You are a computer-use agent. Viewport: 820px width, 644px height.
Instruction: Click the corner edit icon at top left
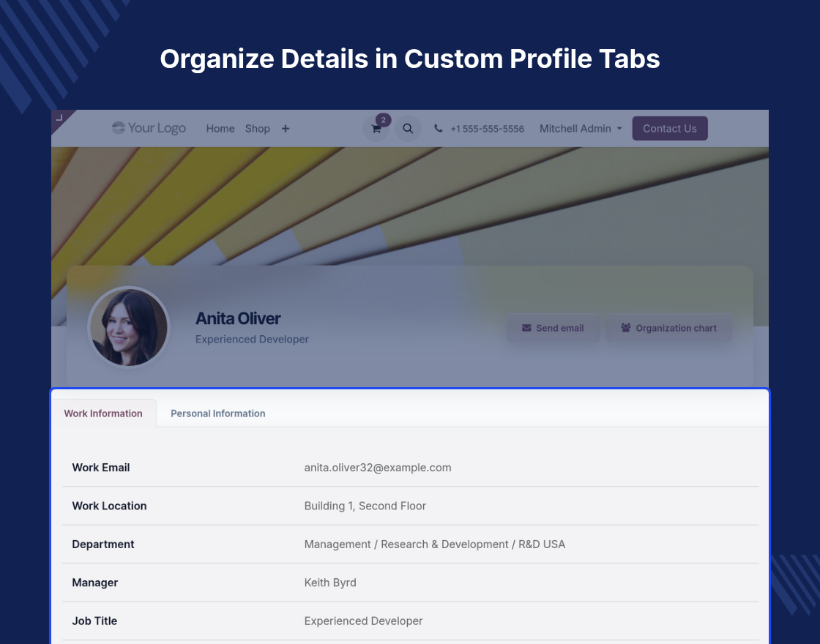[x=59, y=118]
